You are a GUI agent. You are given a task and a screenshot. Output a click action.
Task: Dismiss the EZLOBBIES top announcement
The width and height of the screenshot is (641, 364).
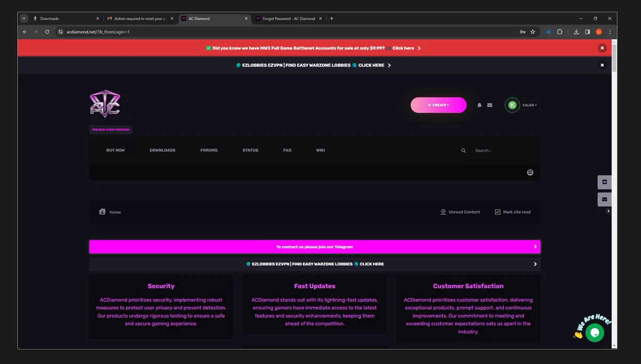pyautogui.click(x=602, y=65)
